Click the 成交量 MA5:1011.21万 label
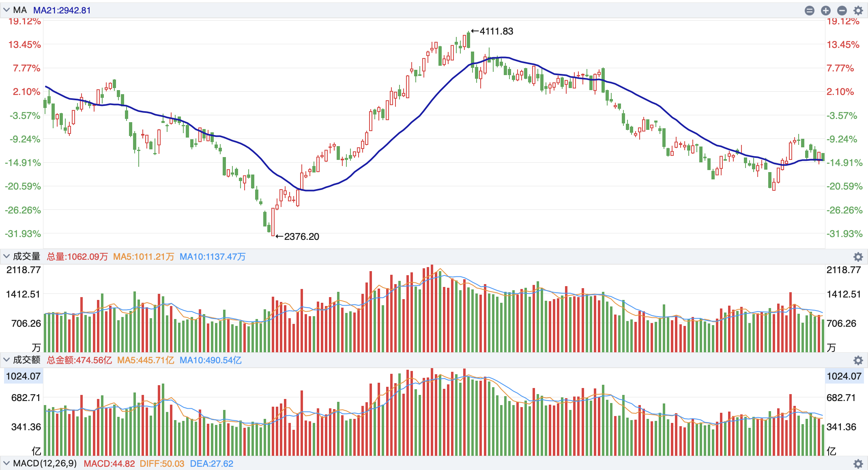The width and height of the screenshot is (868, 470). coord(144,257)
